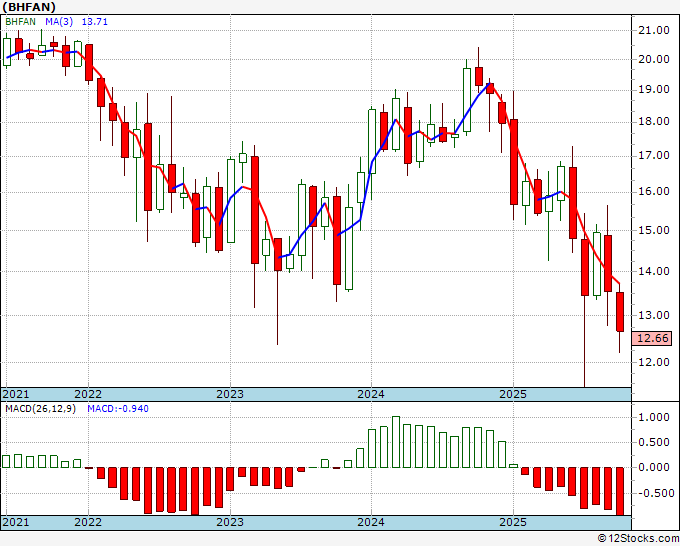Click the 13.71 moving average value

[x=95, y=22]
